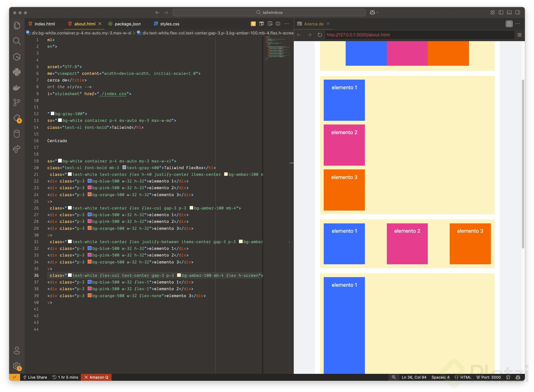This screenshot has width=534, height=392.
Task: Click Live Share in status bar
Action: [35, 377]
